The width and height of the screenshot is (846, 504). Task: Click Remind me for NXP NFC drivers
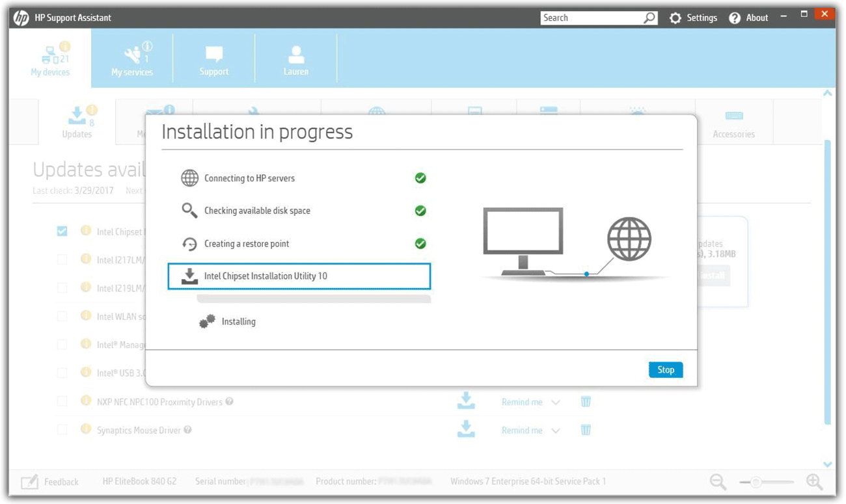(x=522, y=402)
